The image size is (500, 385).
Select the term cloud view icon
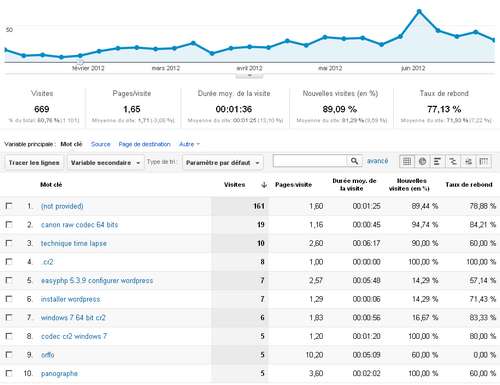point(468,161)
